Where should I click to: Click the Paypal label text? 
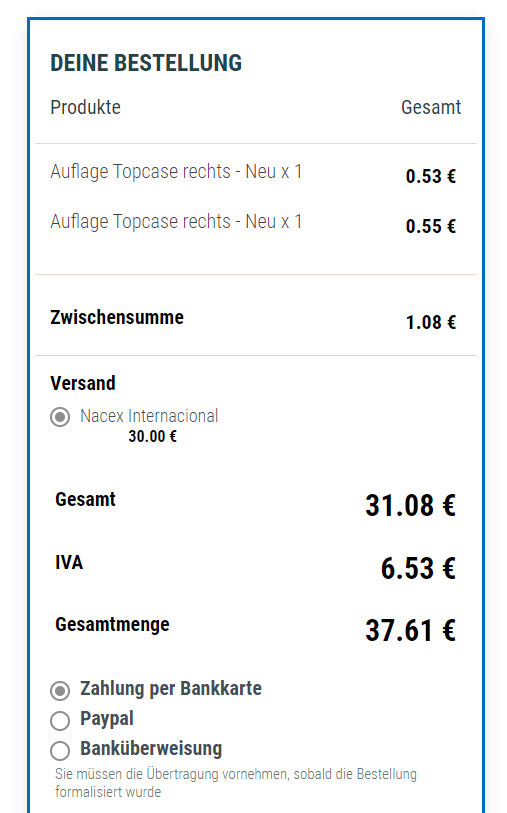tap(107, 719)
